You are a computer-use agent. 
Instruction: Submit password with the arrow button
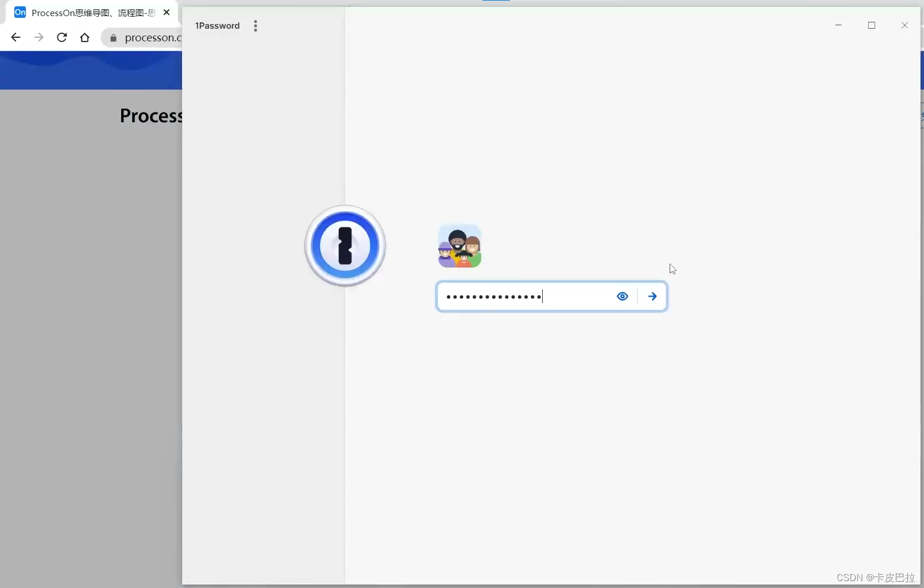click(x=652, y=296)
